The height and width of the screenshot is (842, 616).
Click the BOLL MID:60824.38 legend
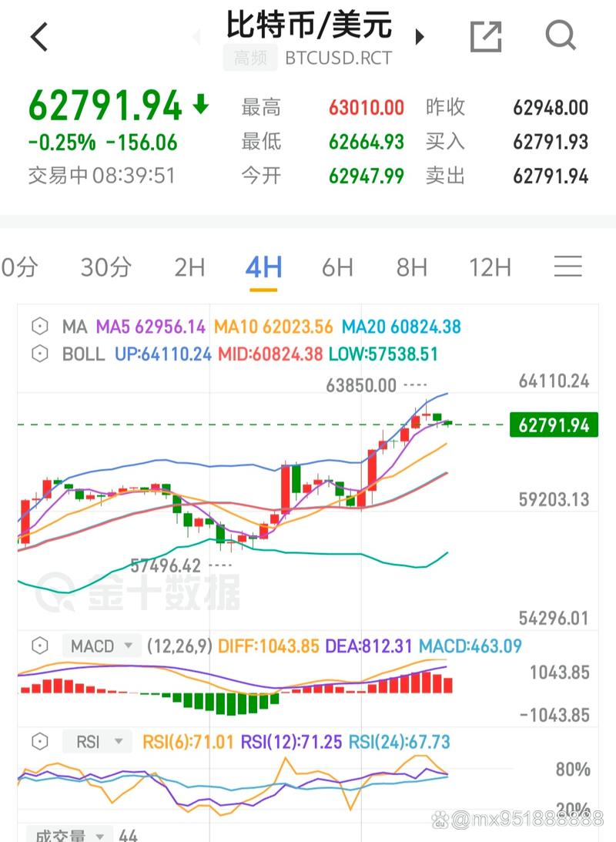(270, 354)
